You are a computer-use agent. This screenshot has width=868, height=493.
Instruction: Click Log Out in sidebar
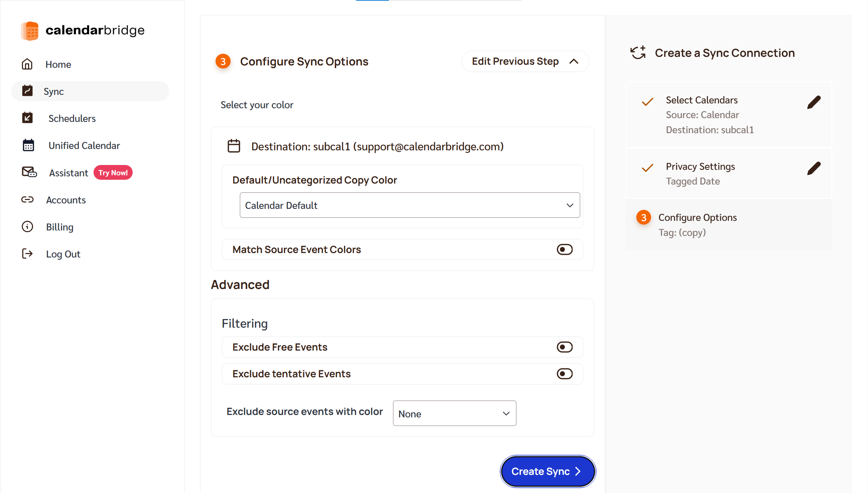point(63,254)
